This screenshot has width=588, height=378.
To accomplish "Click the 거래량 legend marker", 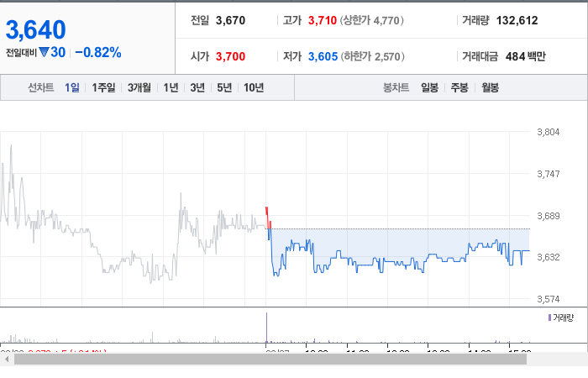I will (x=549, y=318).
